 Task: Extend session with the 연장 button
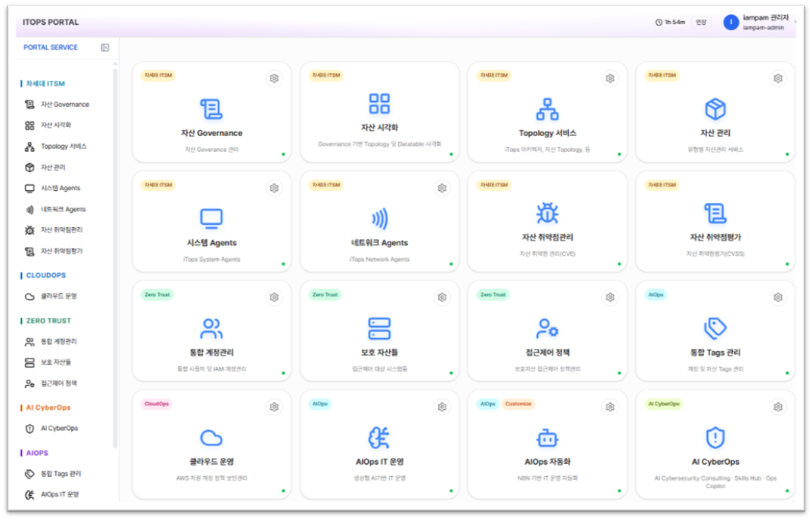coord(701,22)
